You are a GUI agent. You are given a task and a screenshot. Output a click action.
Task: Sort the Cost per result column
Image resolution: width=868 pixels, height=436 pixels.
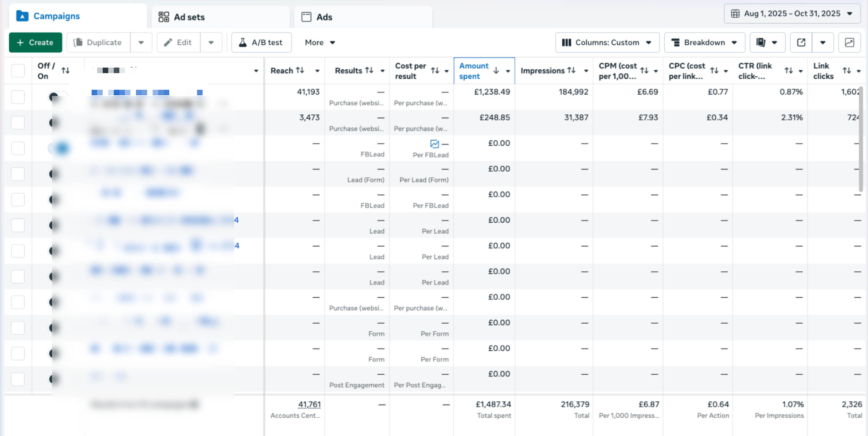(435, 71)
